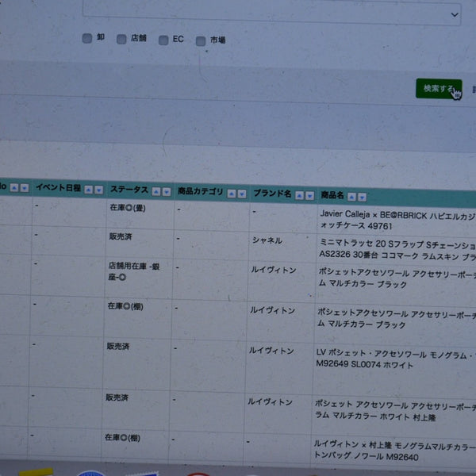476x476 pixels.
Task: Click the 商品名 column header
Action: [x=332, y=195]
